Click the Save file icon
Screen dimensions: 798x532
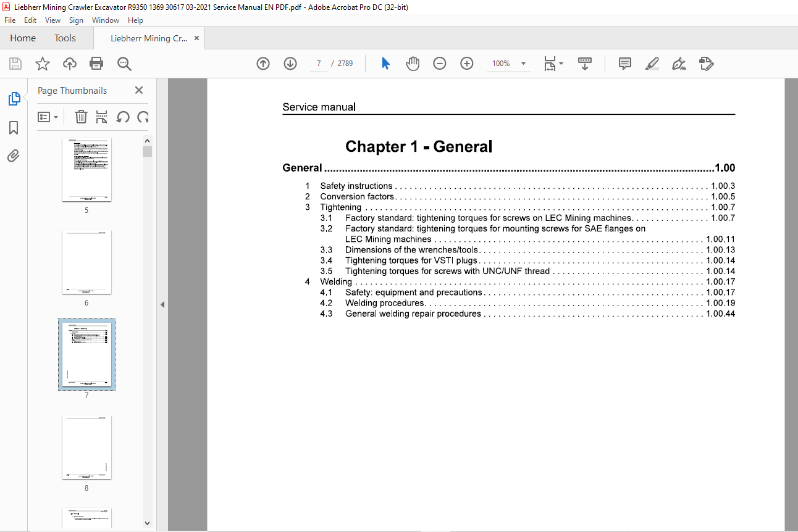click(x=15, y=64)
